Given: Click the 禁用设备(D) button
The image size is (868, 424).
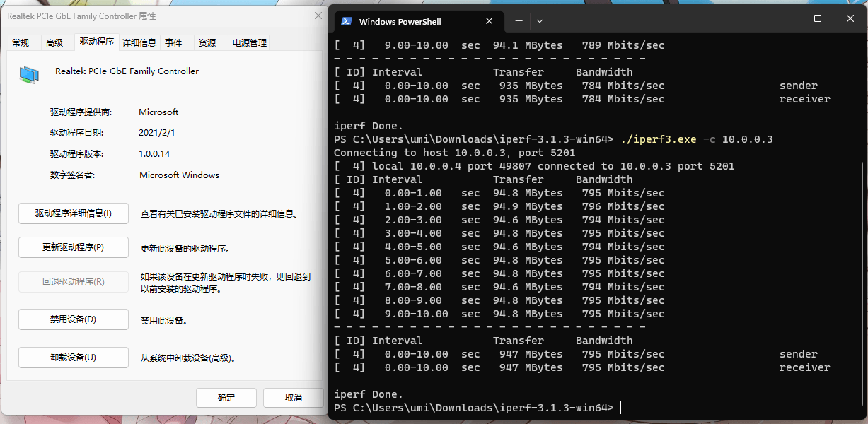Looking at the screenshot, I should coord(74,319).
